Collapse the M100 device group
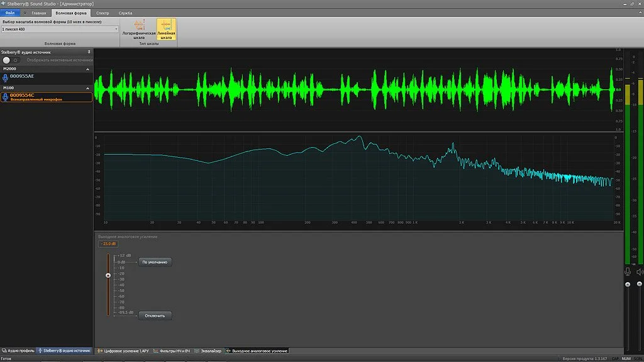This screenshot has width=644, height=362. (x=87, y=88)
